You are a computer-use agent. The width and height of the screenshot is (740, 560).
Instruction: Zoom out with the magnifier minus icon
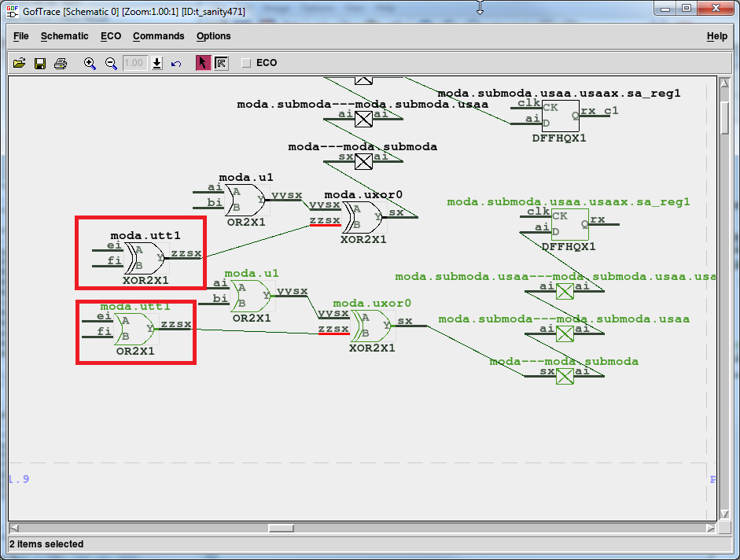[x=111, y=63]
